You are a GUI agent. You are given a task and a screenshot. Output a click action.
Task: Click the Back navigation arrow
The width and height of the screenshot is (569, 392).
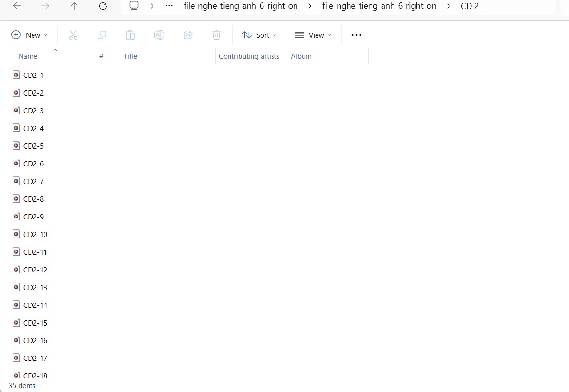pyautogui.click(x=17, y=6)
